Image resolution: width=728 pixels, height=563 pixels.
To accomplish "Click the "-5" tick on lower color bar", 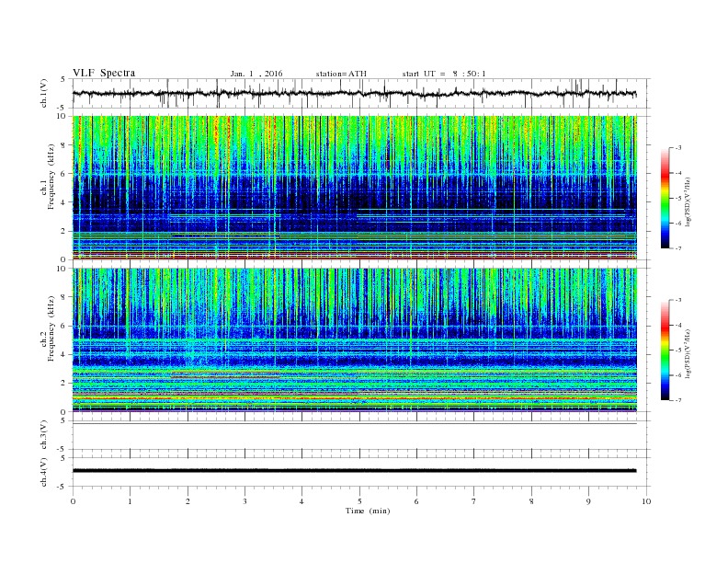I will click(678, 350).
